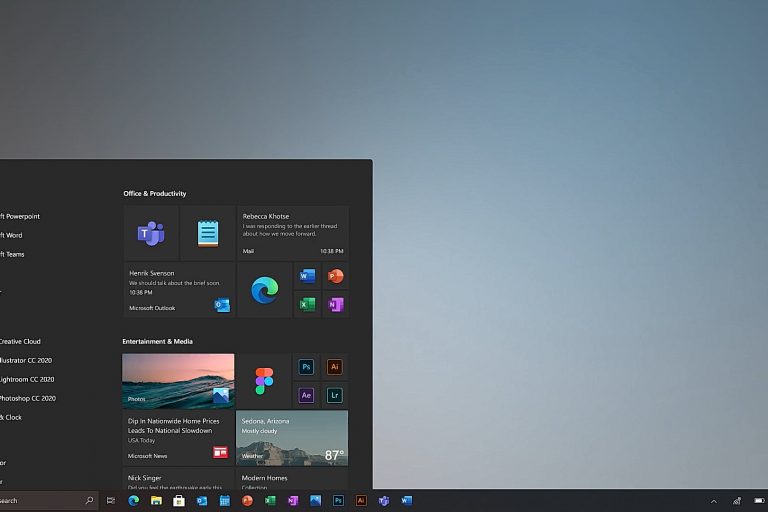The image size is (768, 512).
Task: Launch Figma from the Start tile
Action: [264, 381]
